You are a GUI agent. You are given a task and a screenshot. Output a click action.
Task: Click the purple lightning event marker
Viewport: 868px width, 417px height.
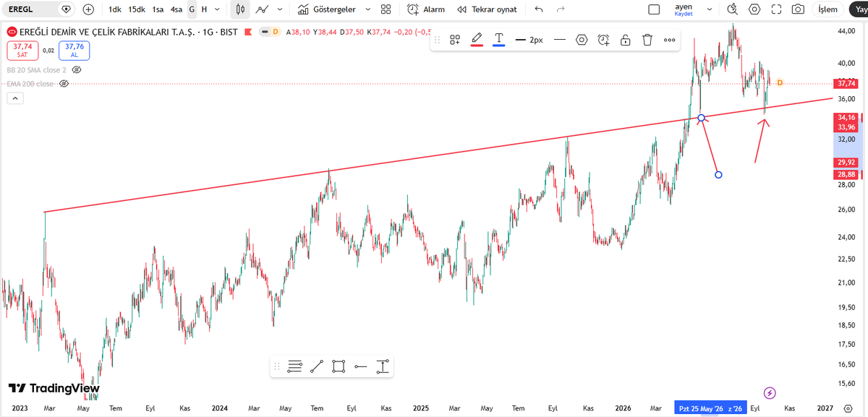770,393
